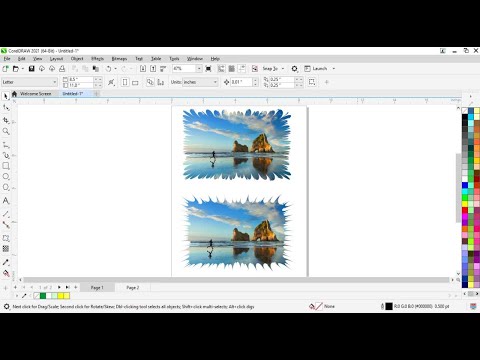Click the horizontal canvas scrollbar
This screenshot has height=360, width=480.
(236, 280)
